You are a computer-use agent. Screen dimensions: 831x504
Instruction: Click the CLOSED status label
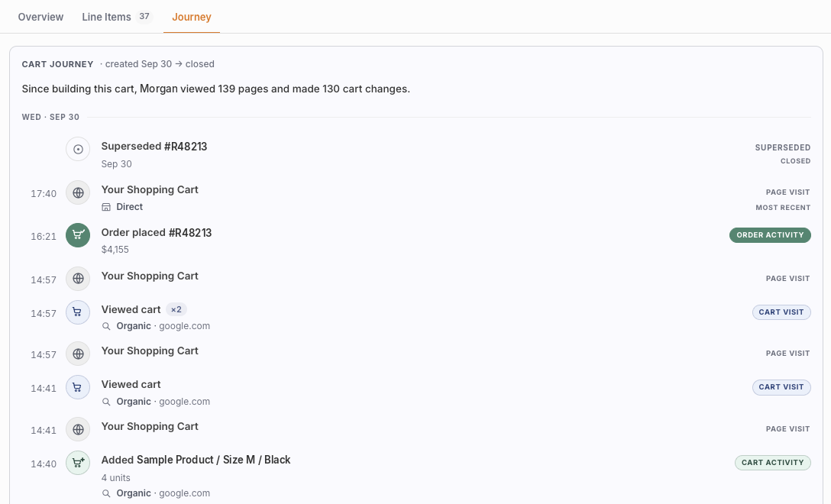click(796, 161)
